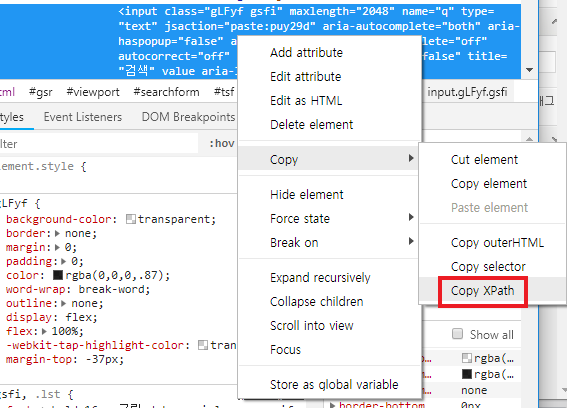Image resolution: width=567 pixels, height=408 pixels.
Task: Click the #viewport breadcrumb item
Action: [93, 92]
